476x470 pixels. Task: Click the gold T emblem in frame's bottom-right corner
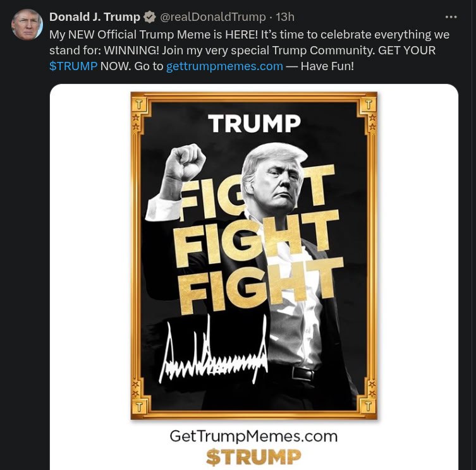[x=368, y=406]
